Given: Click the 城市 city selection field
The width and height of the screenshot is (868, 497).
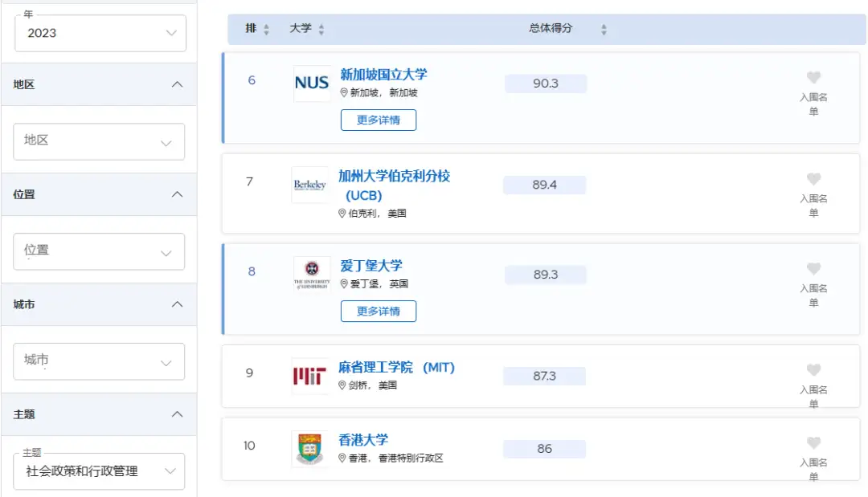Looking at the screenshot, I should (100, 361).
